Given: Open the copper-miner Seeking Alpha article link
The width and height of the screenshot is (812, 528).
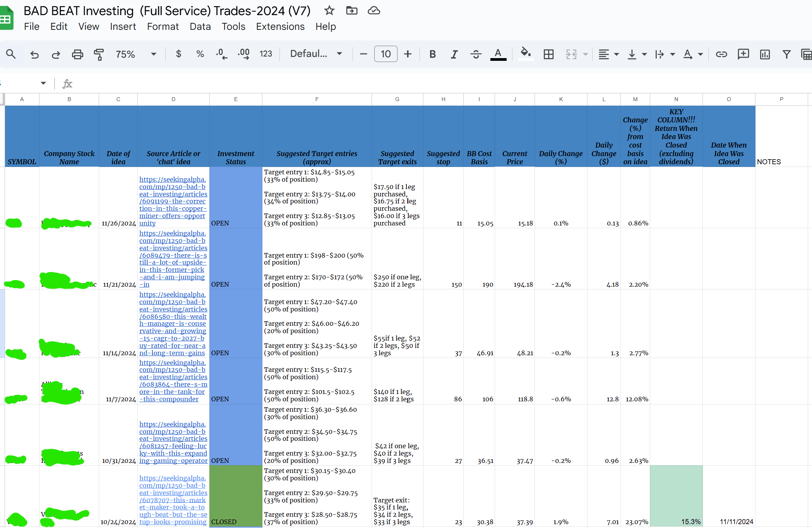Looking at the screenshot, I should pos(173,201).
